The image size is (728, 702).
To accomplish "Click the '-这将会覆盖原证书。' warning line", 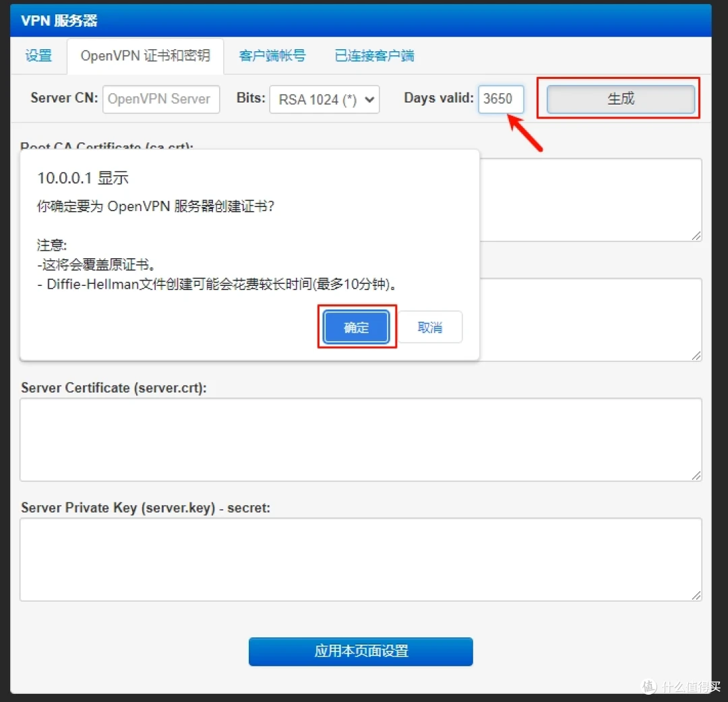I will tap(96, 265).
